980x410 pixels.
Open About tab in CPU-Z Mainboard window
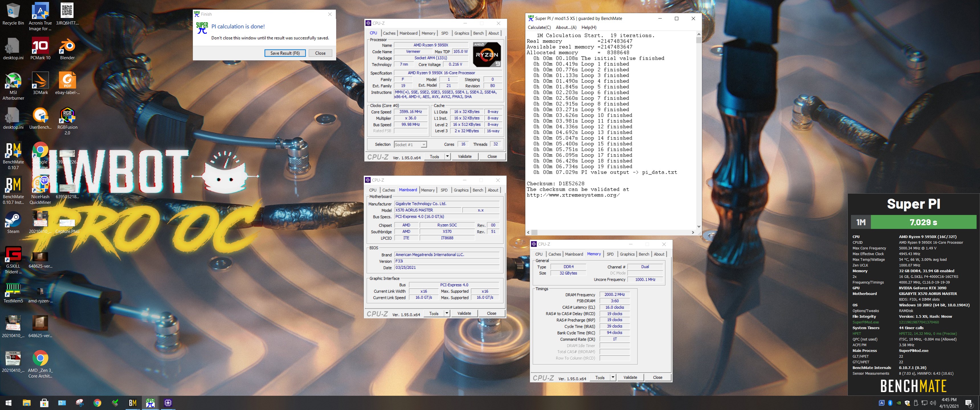tap(493, 190)
